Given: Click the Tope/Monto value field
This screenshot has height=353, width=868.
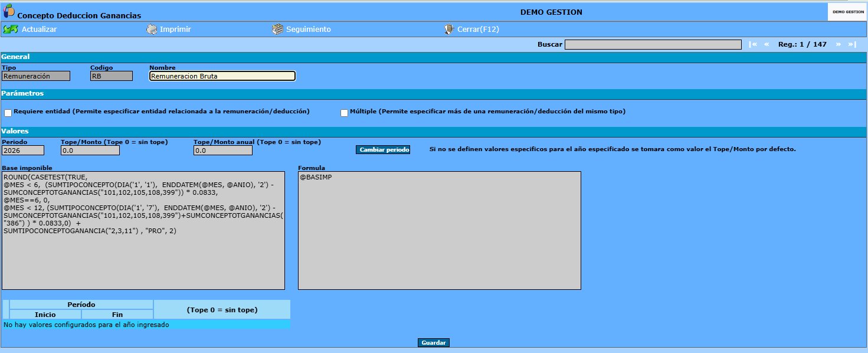Looking at the screenshot, I should pyautogui.click(x=90, y=151).
